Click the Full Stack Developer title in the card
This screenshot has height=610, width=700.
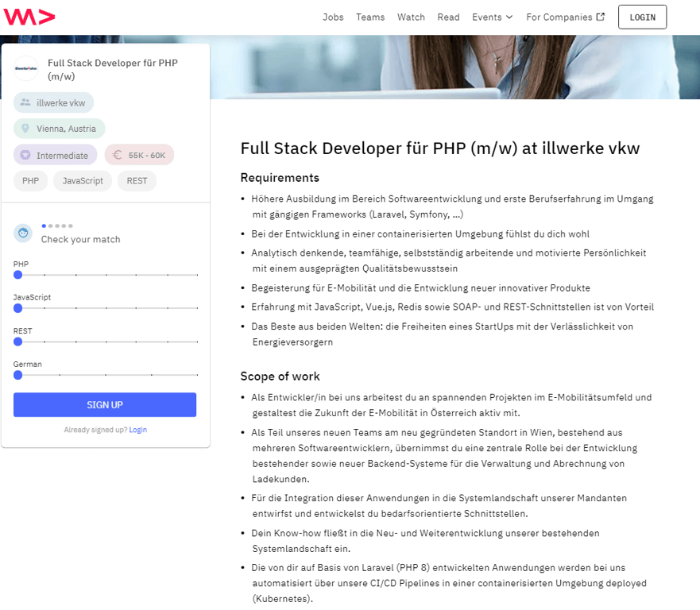click(113, 69)
